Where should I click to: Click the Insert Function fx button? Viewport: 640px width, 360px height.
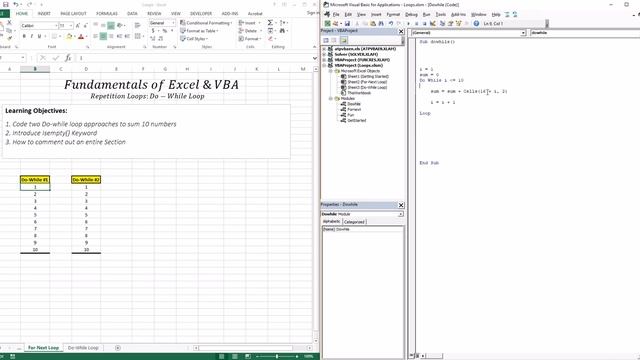pos(68,58)
